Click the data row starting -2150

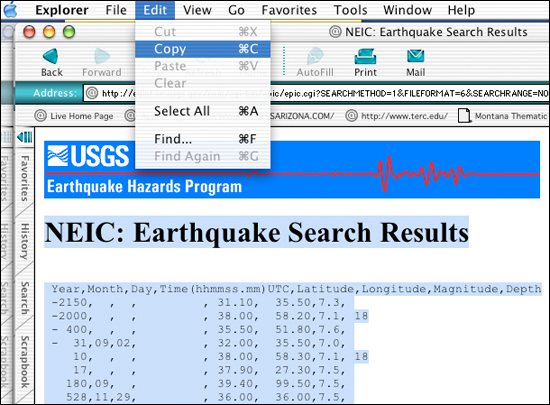pos(199,303)
